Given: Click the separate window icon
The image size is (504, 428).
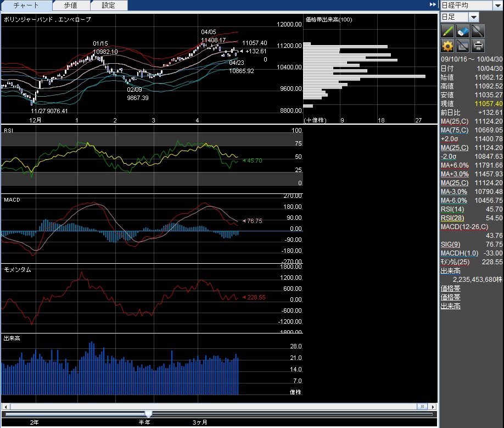Looking at the screenshot, I should (x=463, y=46).
